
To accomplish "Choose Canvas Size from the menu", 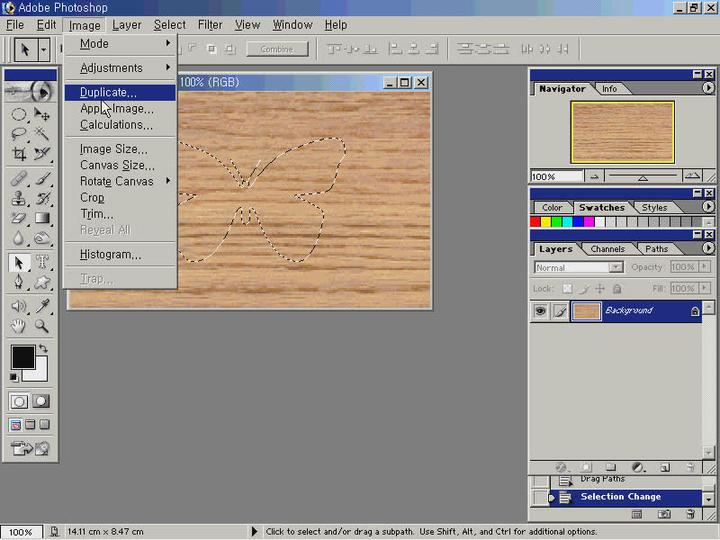I will click(120, 165).
